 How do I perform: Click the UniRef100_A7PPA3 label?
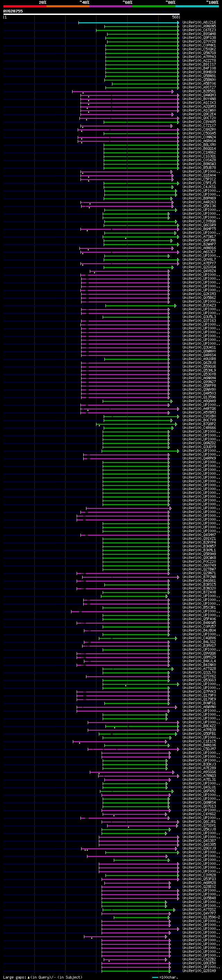point(199,57)
